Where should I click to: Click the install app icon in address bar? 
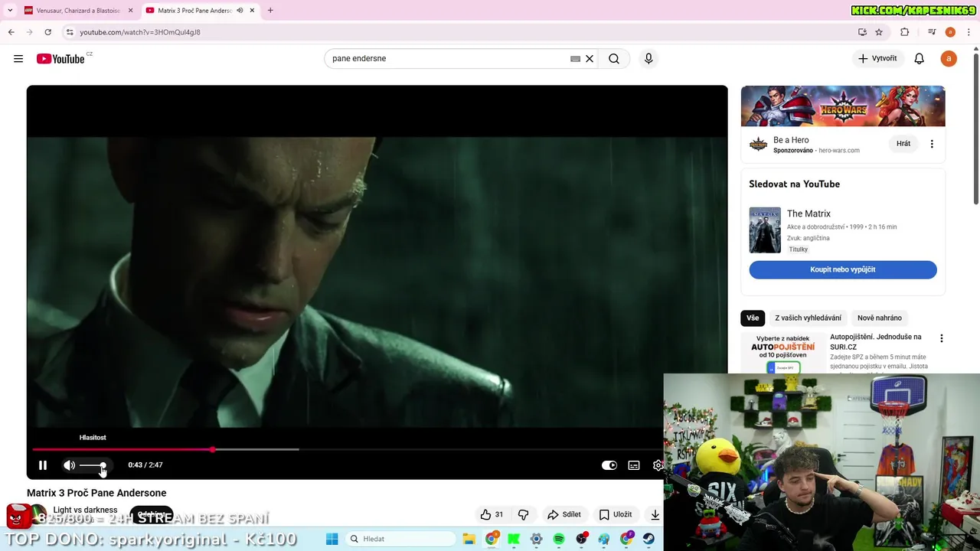point(862,32)
